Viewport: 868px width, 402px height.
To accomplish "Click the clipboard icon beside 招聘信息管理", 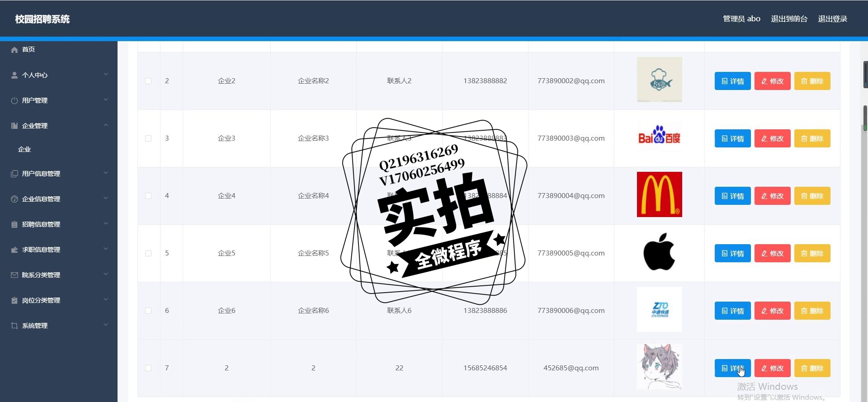I will (x=14, y=224).
